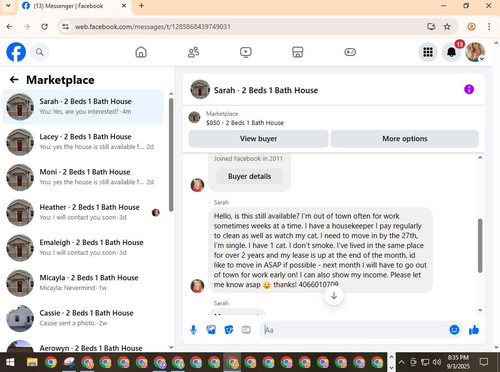
Task: Choose a GIF icon in composer
Action: [x=246, y=330]
